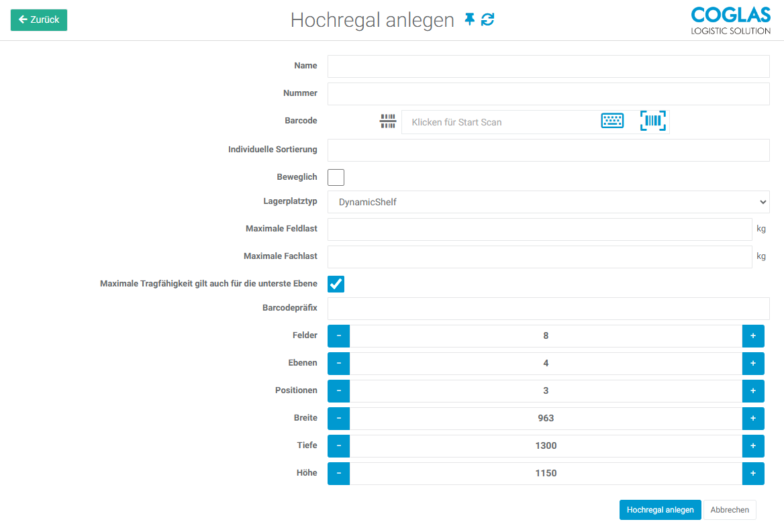Click the Abbrechen button
The width and height of the screenshot is (784, 532).
729,510
